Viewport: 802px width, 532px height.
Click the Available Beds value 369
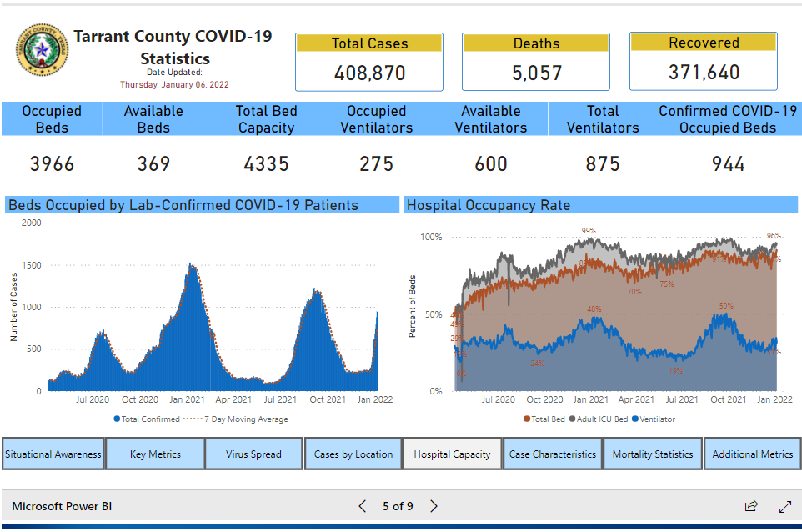(x=153, y=164)
